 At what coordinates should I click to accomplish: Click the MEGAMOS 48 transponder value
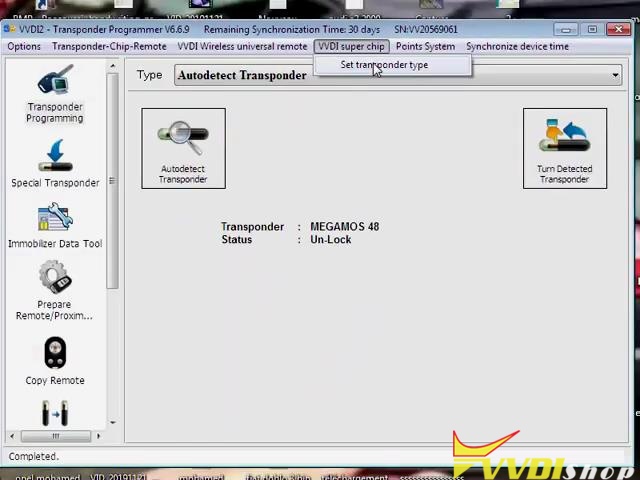point(344,227)
